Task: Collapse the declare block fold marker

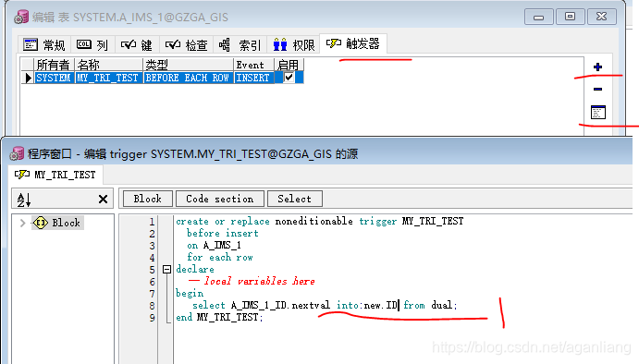Action: pos(166,269)
